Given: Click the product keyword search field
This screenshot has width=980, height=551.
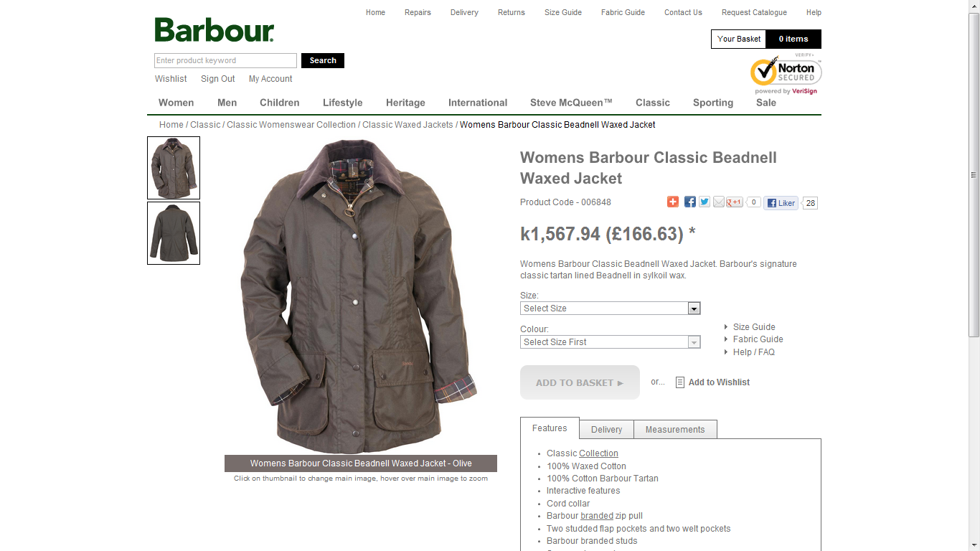Looking at the screenshot, I should [225, 60].
